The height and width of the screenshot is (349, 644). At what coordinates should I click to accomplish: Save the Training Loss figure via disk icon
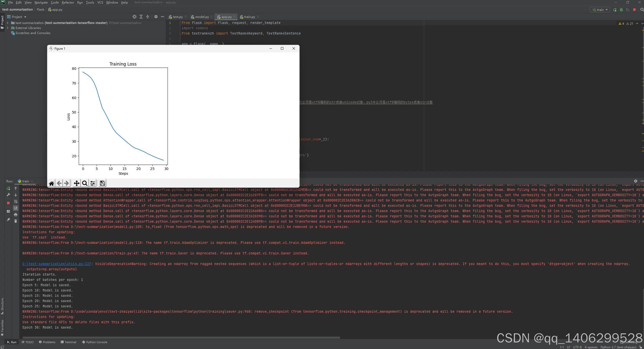click(x=102, y=183)
